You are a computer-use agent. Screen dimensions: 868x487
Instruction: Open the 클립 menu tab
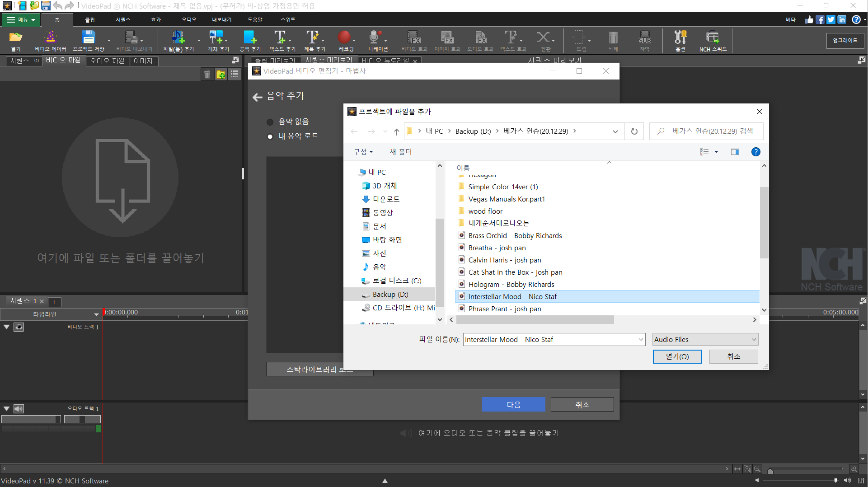coord(90,20)
